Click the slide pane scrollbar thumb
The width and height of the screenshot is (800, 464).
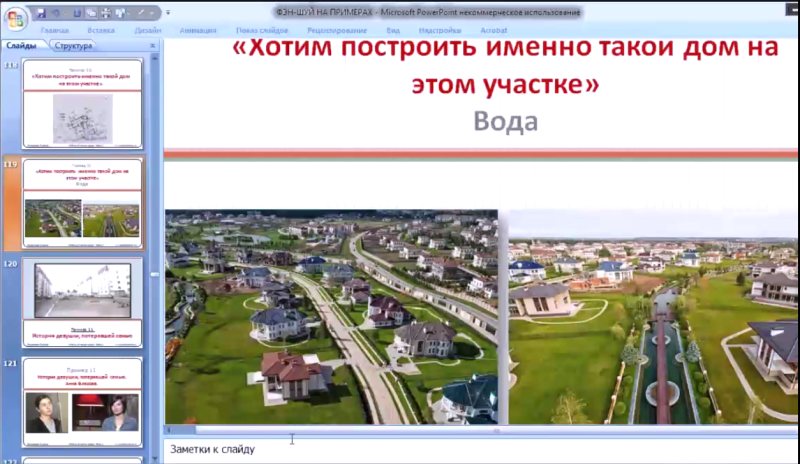tap(155, 275)
